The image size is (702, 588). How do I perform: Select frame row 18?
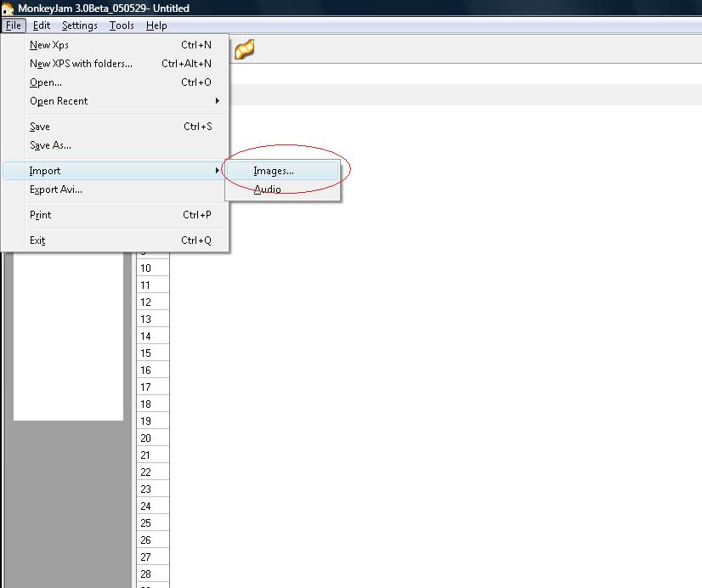click(153, 404)
